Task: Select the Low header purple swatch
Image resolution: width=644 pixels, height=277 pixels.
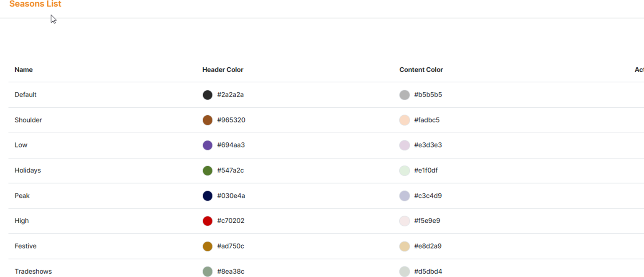Action: pyautogui.click(x=207, y=145)
